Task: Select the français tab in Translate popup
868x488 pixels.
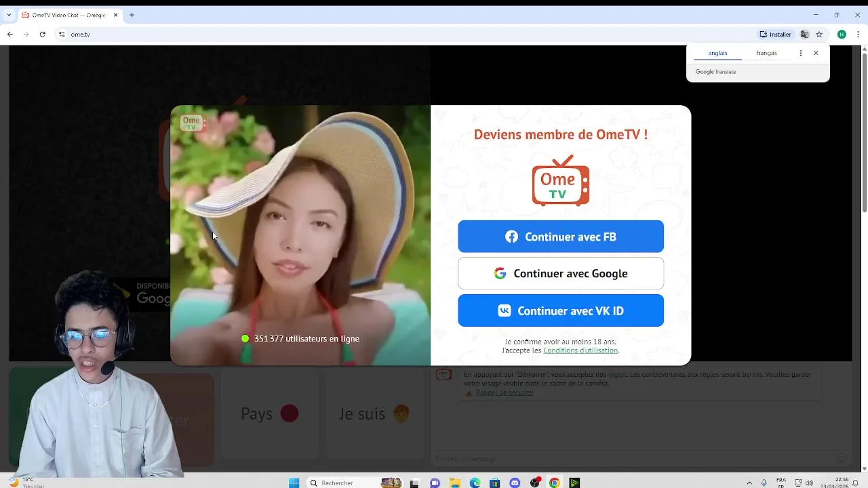Action: [766, 53]
